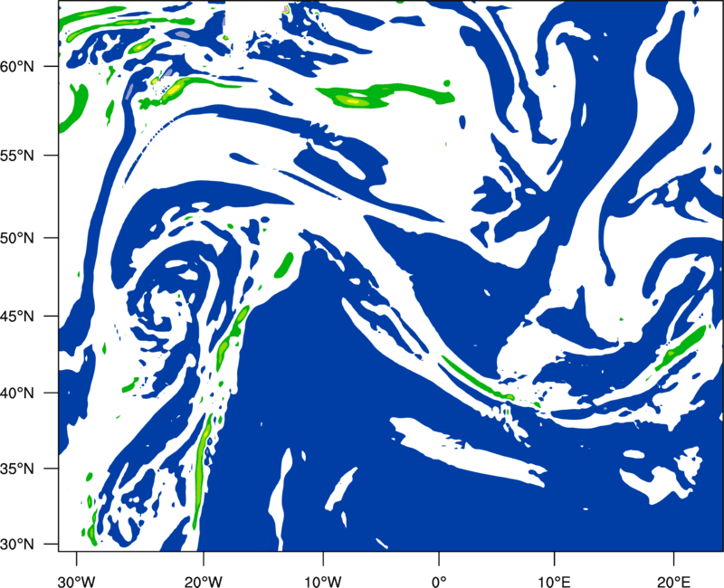Viewport: 724px width, 588px height.
Task: Click the 20°W longitude label
Action: tap(203, 581)
